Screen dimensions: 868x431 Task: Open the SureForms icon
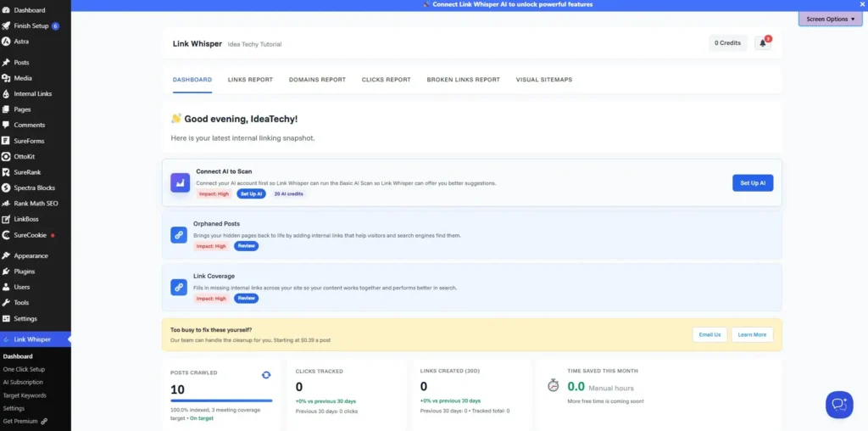(x=6, y=141)
